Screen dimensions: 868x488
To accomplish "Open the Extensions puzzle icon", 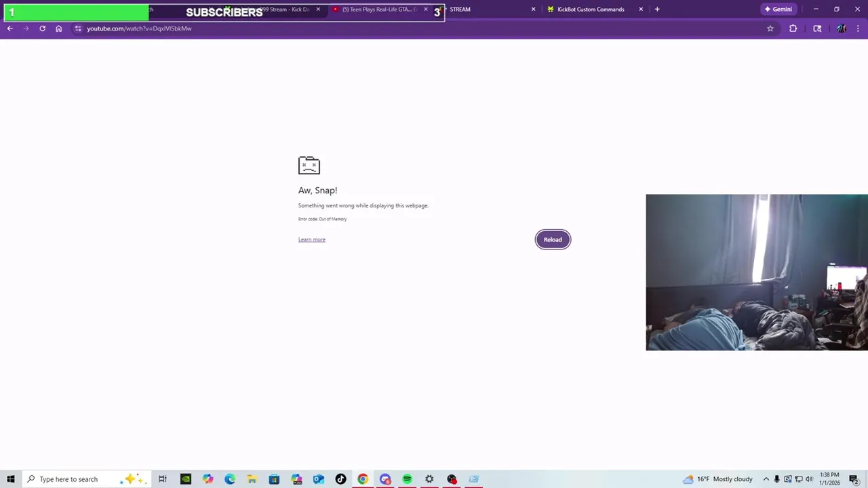I will (x=793, y=28).
